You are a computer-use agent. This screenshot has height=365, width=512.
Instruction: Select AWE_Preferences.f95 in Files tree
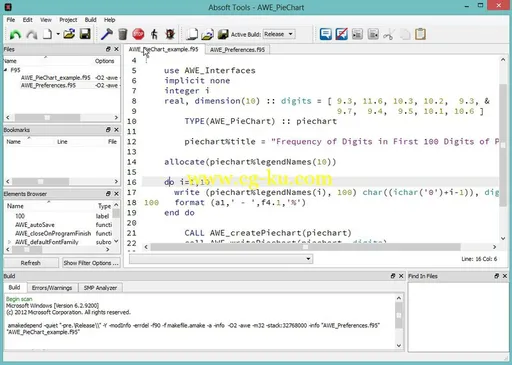[48, 85]
